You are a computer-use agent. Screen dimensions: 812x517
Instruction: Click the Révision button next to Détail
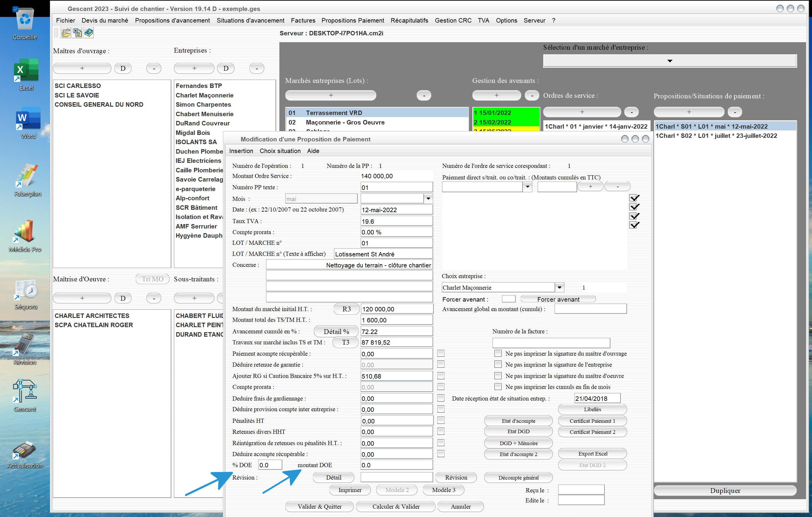tap(456, 477)
